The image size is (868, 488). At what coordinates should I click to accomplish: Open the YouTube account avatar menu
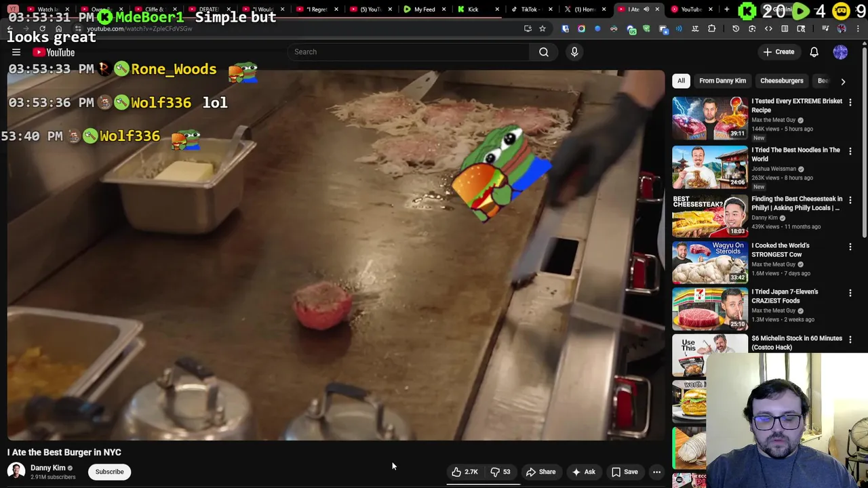(x=840, y=52)
